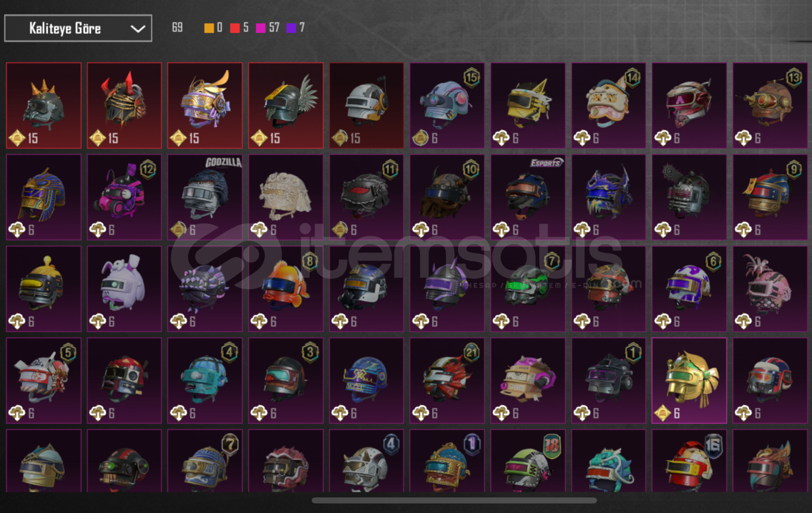Select the pink rabbit helmet numbered 12
812x513 pixels.
124,197
